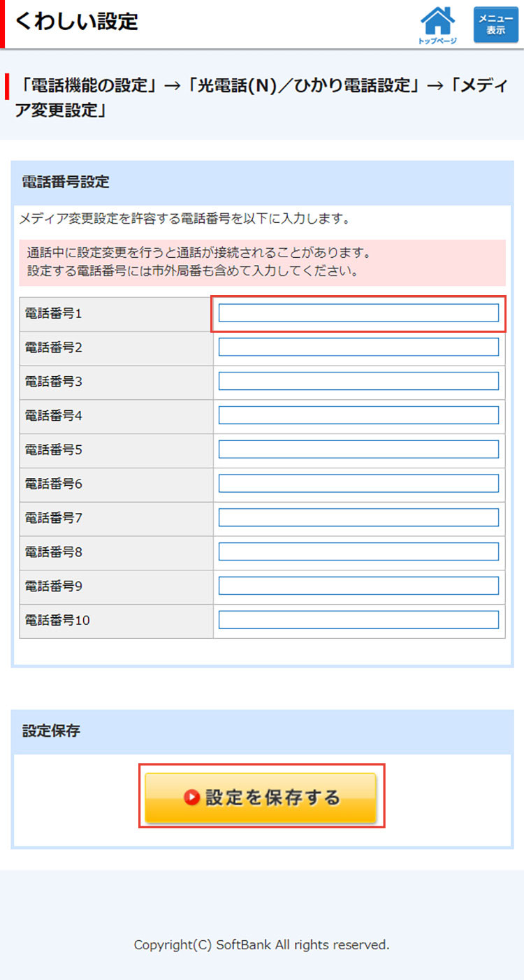Focus the 電話番号8 input box
The width and height of the screenshot is (524, 980).
click(358, 552)
